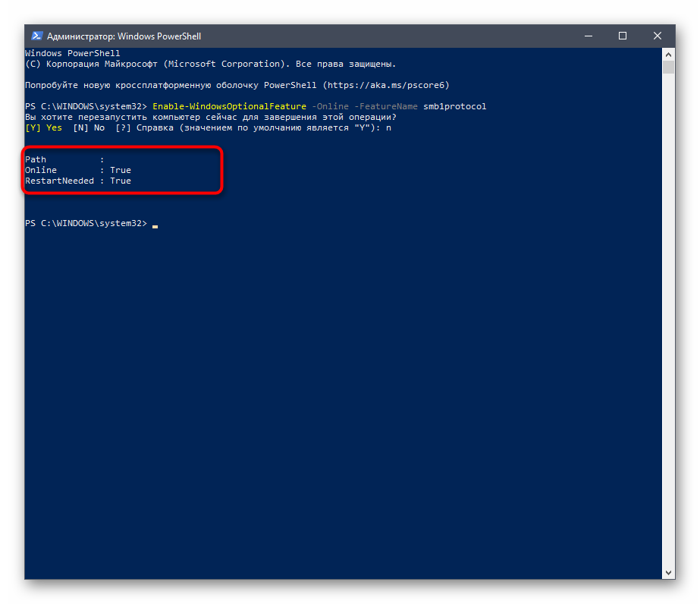Minimize the PowerShell window
This screenshot has width=700, height=604.
point(588,36)
